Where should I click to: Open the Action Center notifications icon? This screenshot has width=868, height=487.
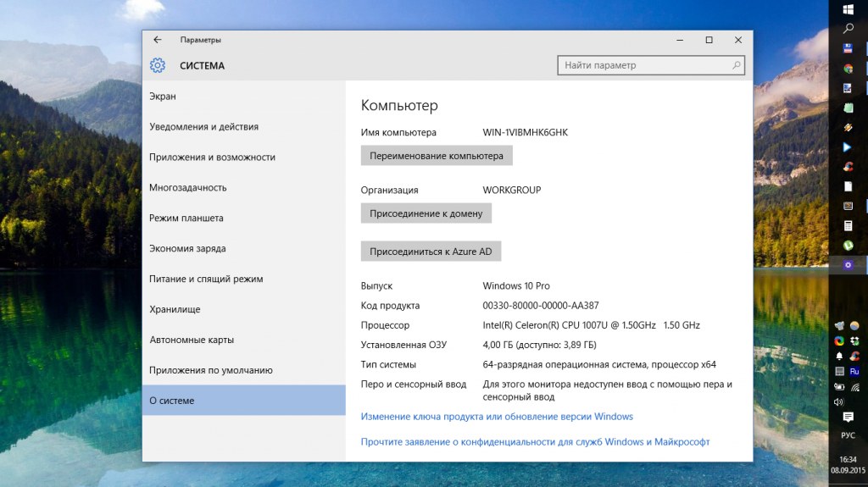click(x=848, y=418)
